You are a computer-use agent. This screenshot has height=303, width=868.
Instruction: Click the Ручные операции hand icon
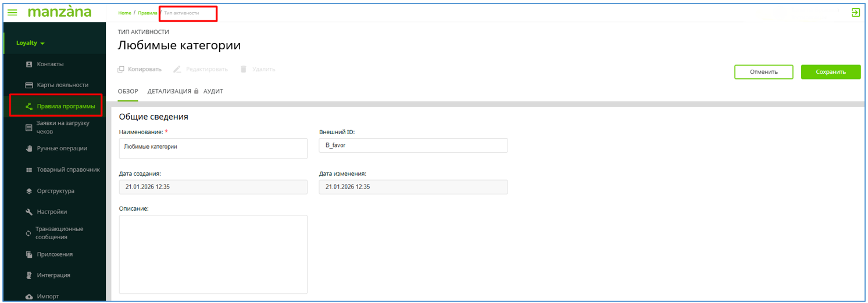coord(29,149)
